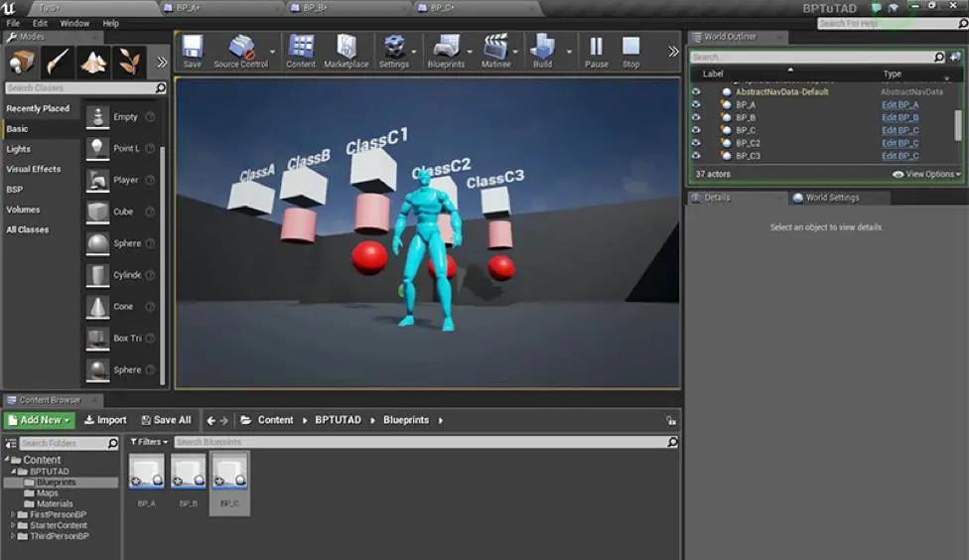Click Add New button
The width and height of the screenshot is (969, 560).
[39, 420]
